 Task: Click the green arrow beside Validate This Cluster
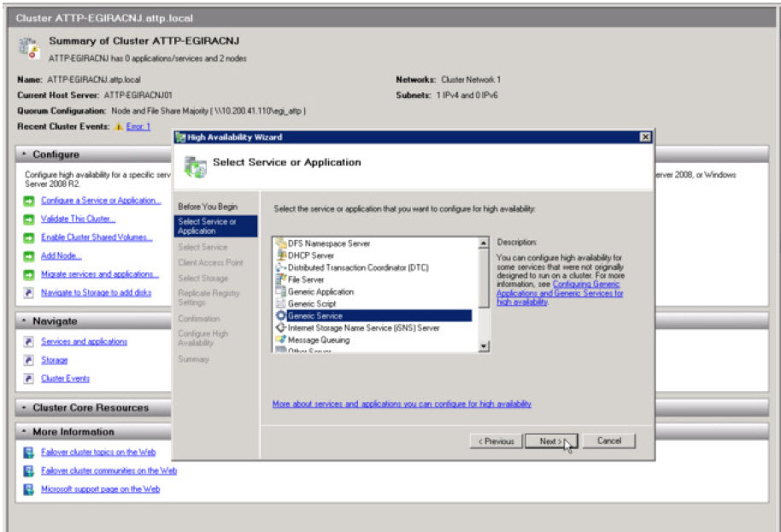[x=29, y=219]
